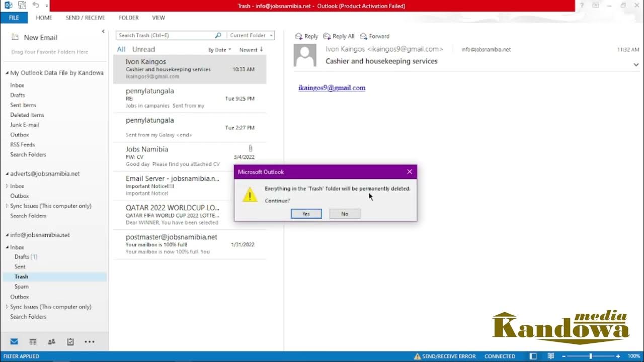
Task: Collapse the folder pane with the arrow
Action: pos(103,31)
